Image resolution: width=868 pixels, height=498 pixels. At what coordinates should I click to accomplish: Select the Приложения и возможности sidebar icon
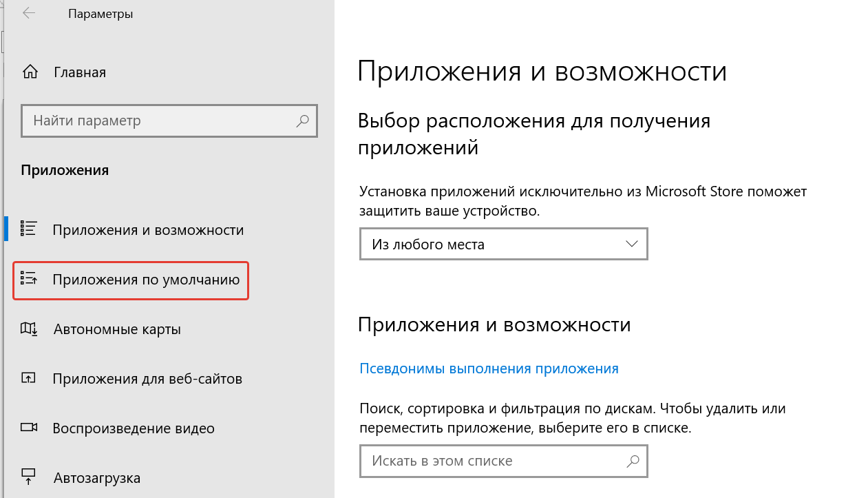pyautogui.click(x=29, y=229)
